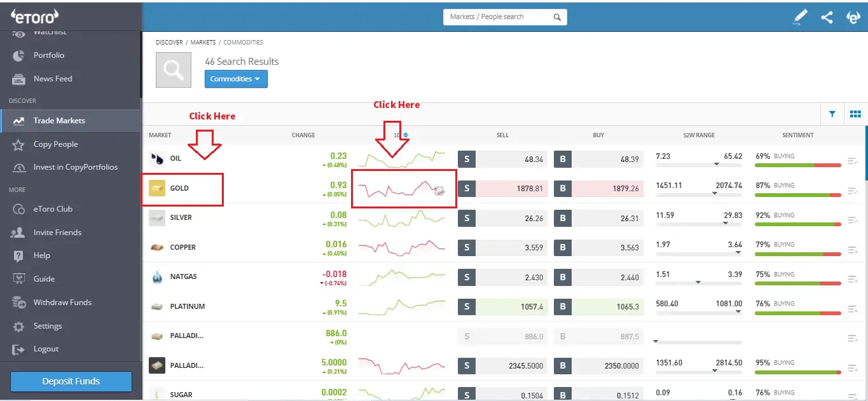868x401 pixels.
Task: Sell Palladium at 2345.5000
Action: pyautogui.click(x=502, y=366)
